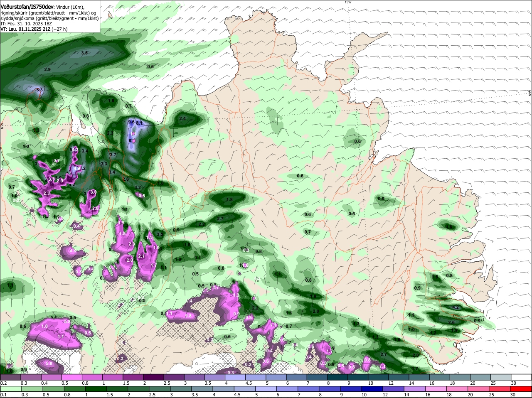The image size is (532, 398).
Task: Click the 4.2 value on the east coast
Action: tap(455, 307)
